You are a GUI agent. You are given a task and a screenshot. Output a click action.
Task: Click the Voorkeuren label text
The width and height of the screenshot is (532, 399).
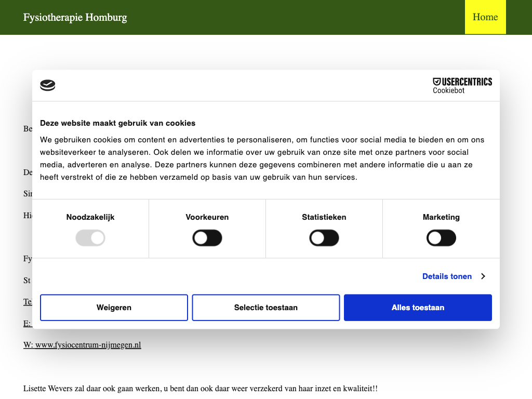pos(207,217)
